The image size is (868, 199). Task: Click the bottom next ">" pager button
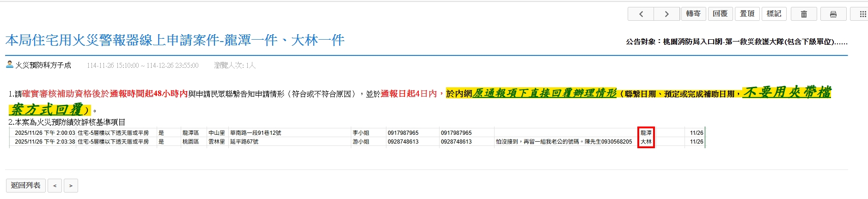[x=71, y=186]
